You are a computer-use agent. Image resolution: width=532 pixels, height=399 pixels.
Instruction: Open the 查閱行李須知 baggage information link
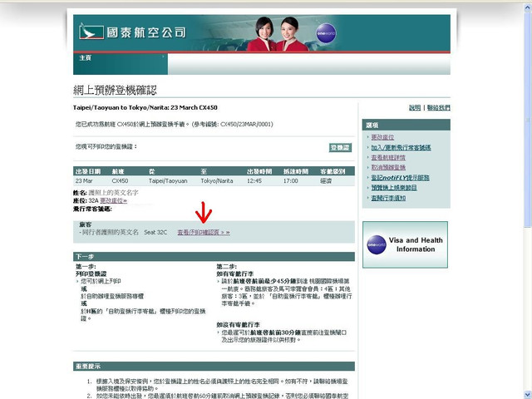click(388, 198)
